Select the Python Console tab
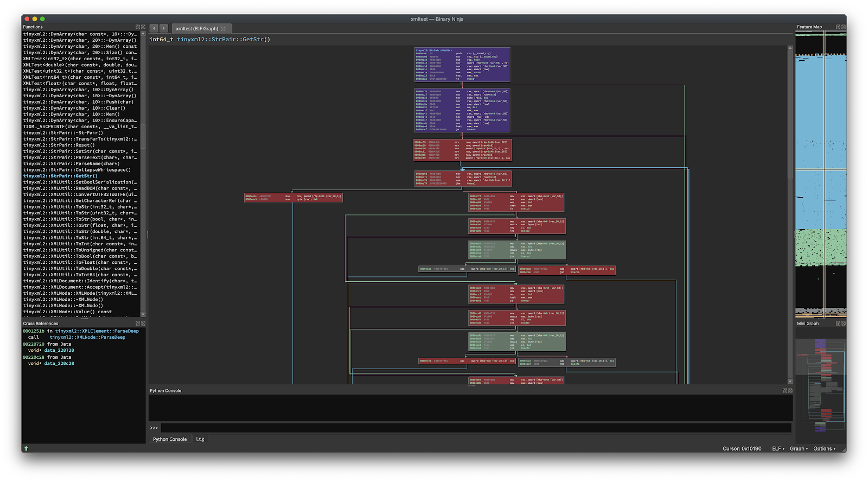 click(170, 439)
